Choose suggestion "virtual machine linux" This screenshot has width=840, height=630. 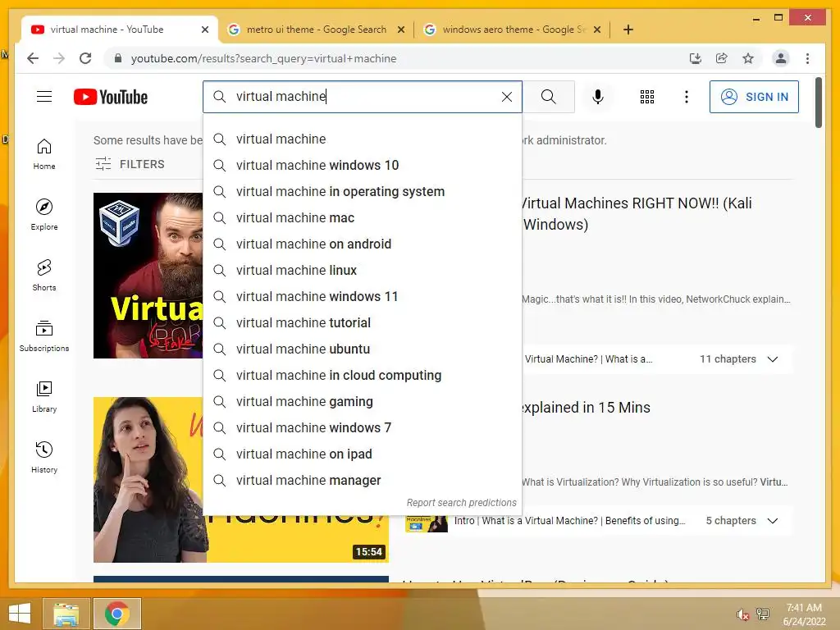tap(362, 270)
